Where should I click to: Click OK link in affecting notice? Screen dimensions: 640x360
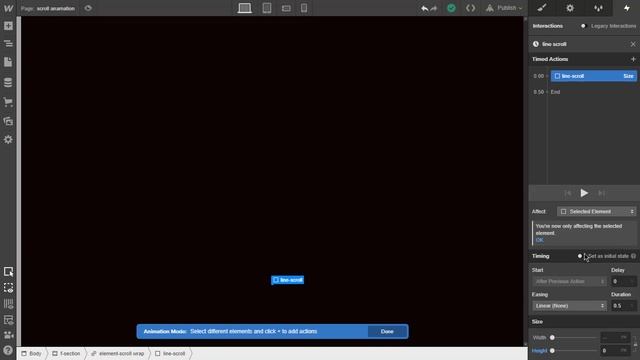click(x=540, y=240)
